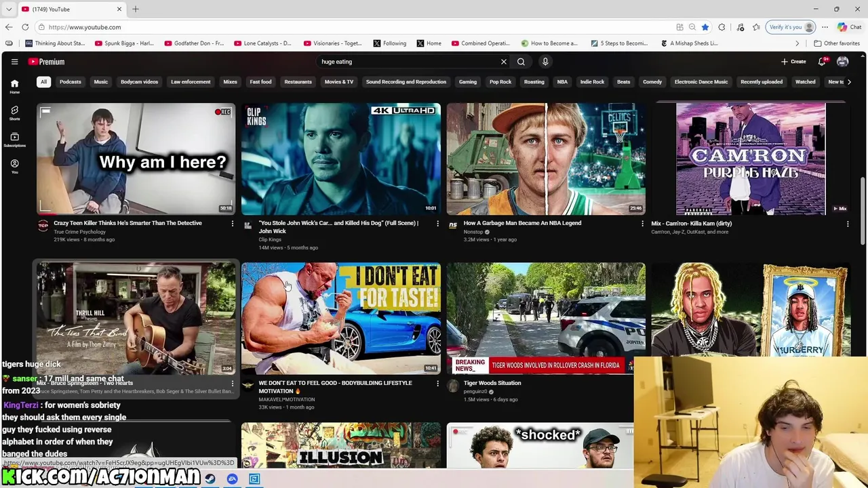Open the MAKAVELI MOTIVATION channel link
868x488 pixels.
pos(287,399)
